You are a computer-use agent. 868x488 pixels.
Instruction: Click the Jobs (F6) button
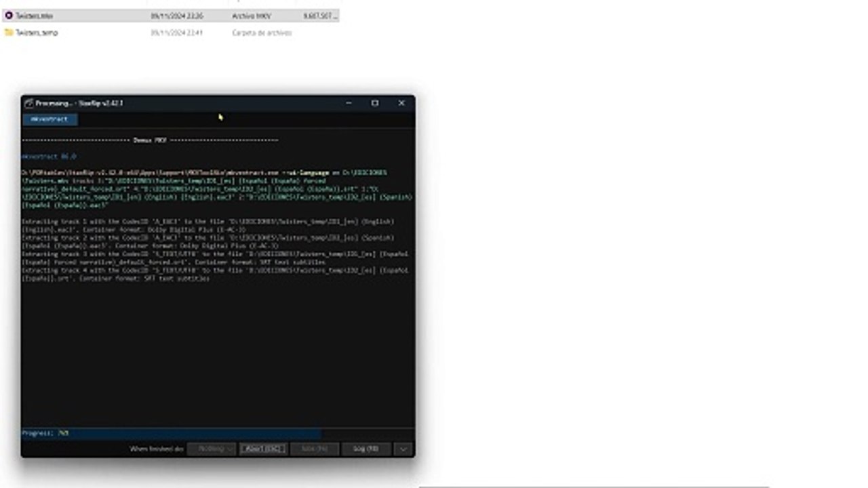[314, 449]
